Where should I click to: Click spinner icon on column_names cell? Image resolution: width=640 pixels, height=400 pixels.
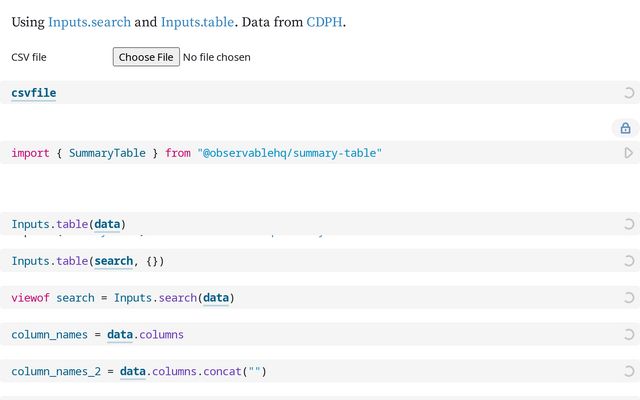[629, 335]
